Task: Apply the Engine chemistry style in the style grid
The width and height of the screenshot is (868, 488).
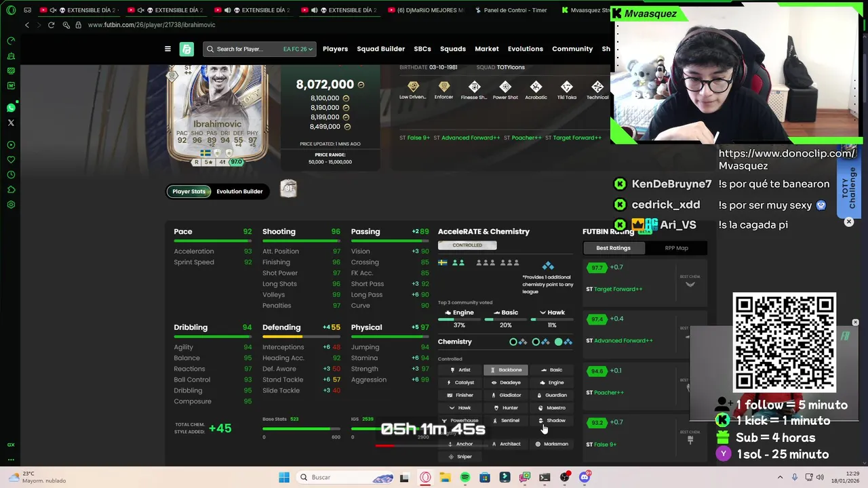Action: pyautogui.click(x=551, y=382)
